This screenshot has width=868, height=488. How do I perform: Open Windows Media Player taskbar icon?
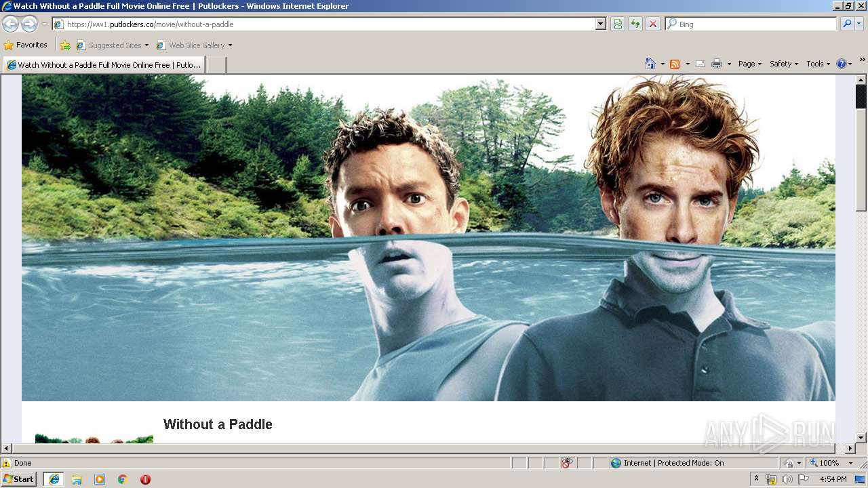pos(100,479)
